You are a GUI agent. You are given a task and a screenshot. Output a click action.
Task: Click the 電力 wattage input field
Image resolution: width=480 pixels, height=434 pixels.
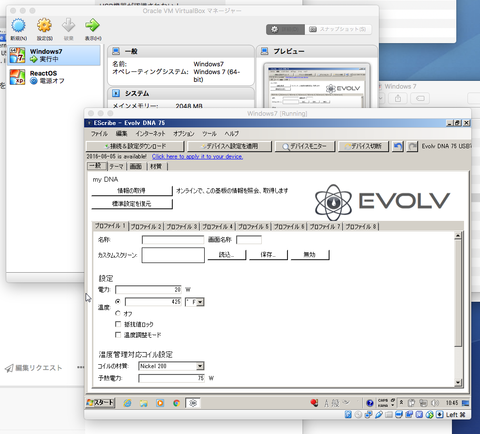coord(148,289)
